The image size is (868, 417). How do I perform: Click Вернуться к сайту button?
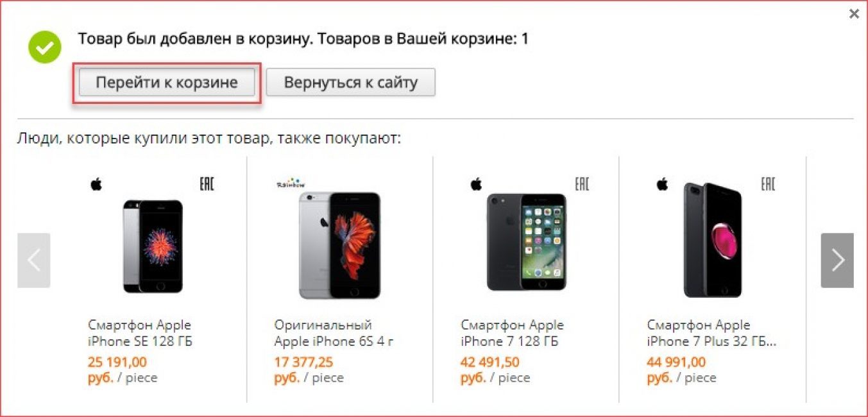[x=351, y=82]
